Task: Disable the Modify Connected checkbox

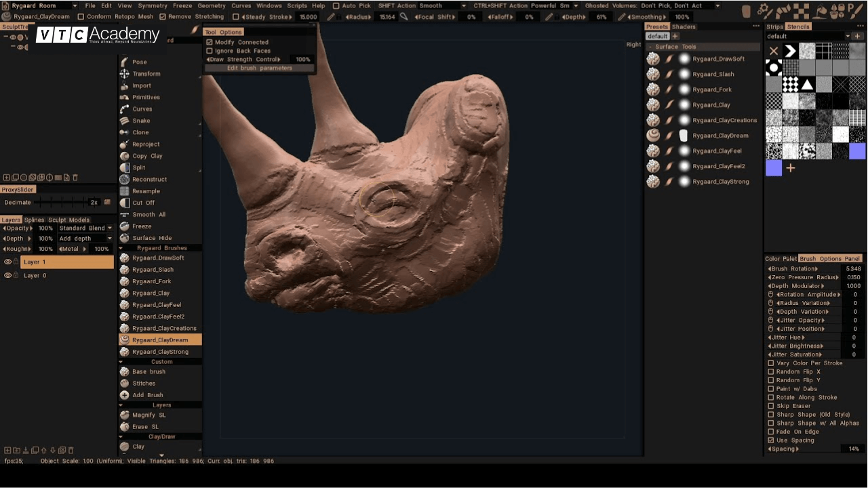Action: point(210,42)
